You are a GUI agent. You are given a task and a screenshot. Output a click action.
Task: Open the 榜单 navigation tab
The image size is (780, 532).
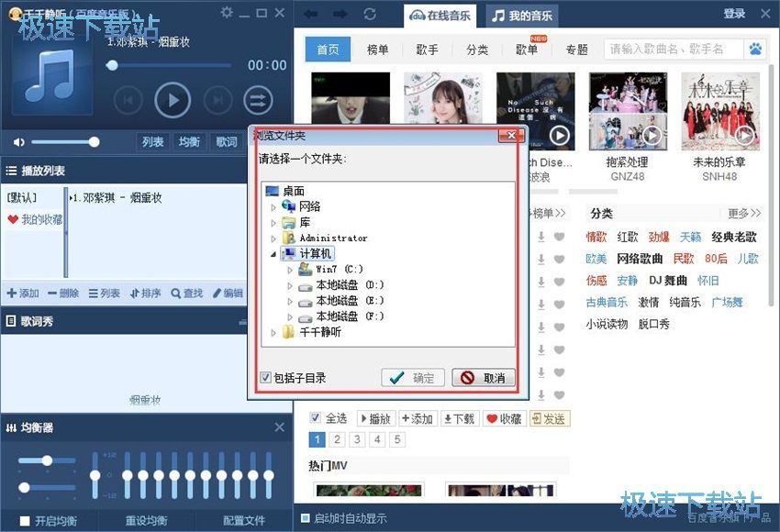tap(377, 50)
